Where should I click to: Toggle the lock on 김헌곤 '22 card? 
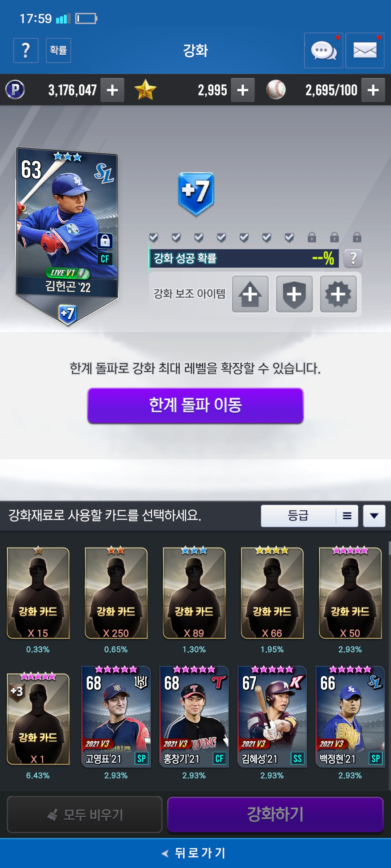click(105, 241)
